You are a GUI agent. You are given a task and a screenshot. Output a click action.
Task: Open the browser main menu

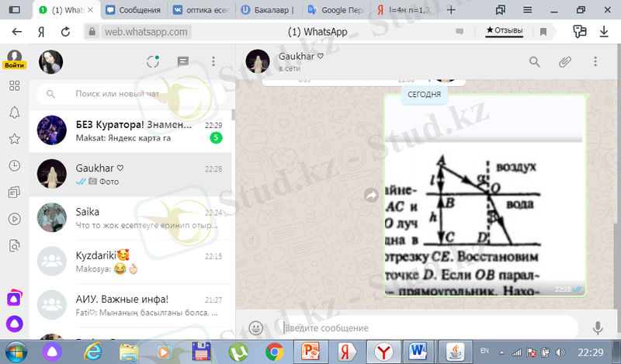527,10
